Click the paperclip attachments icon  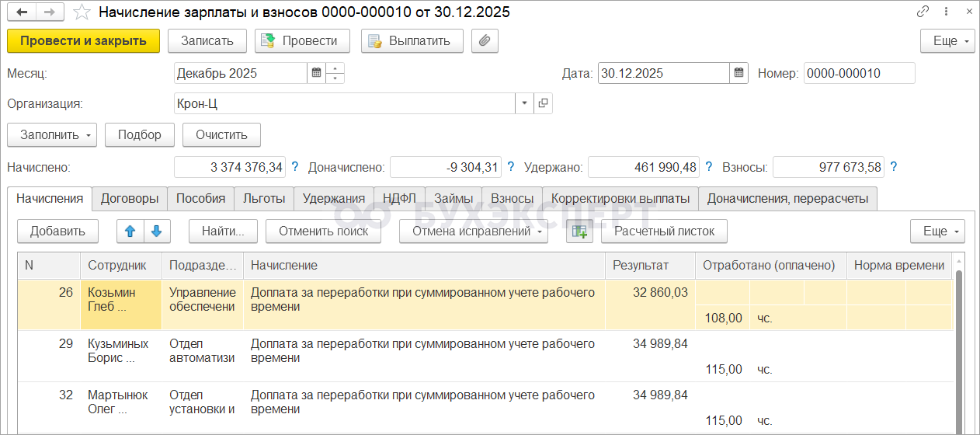click(485, 41)
